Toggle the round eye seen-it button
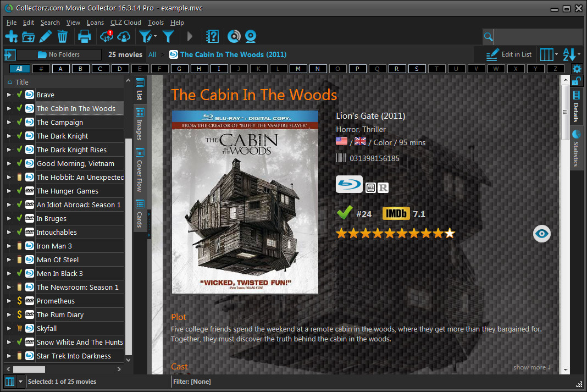The height and width of the screenshot is (392, 587). [542, 234]
